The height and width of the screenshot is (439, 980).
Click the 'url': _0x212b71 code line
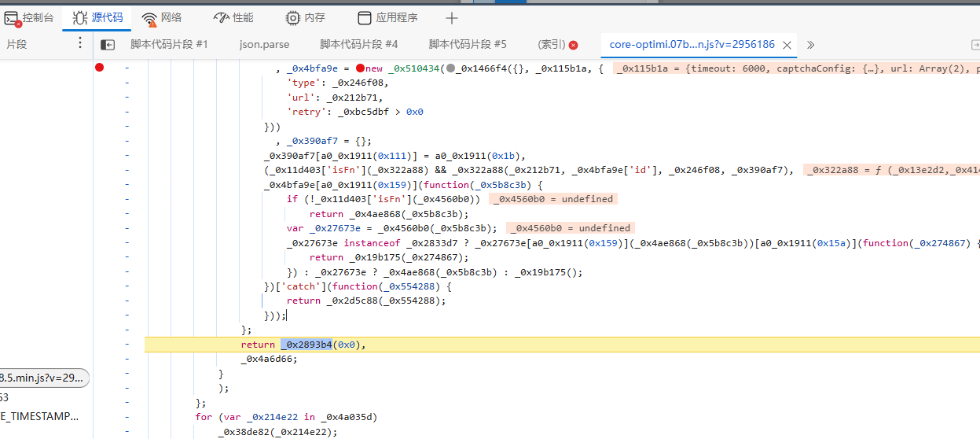coord(335,98)
